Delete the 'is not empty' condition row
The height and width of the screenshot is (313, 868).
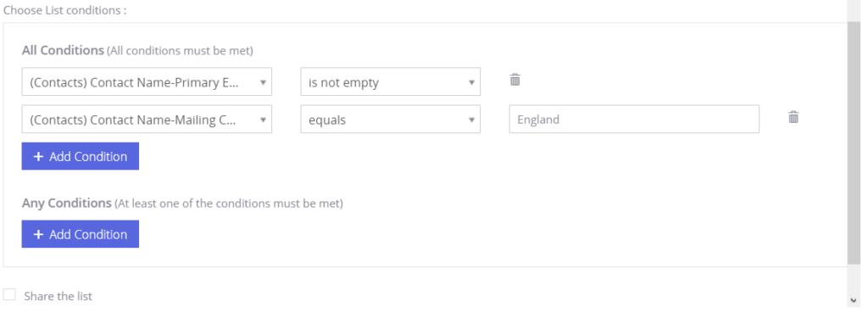point(515,80)
